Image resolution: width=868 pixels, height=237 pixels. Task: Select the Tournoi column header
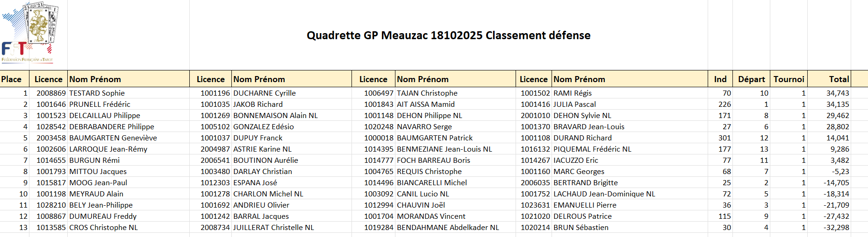(x=789, y=79)
